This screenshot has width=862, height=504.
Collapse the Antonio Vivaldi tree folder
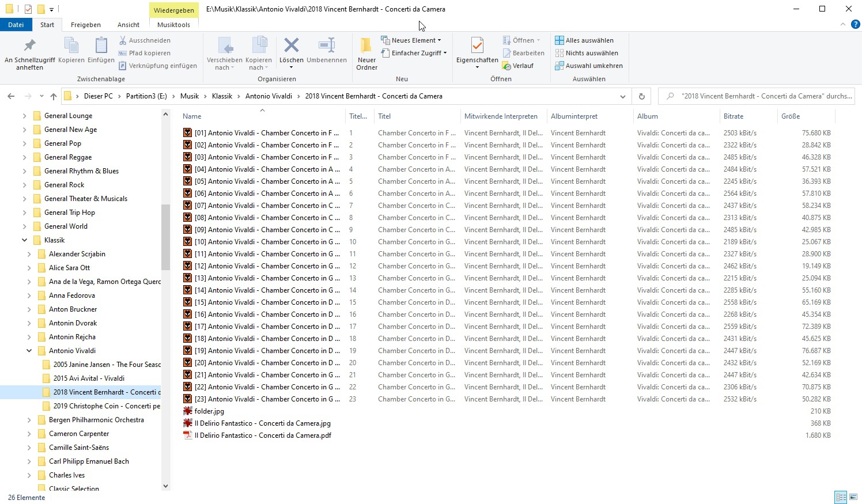(x=29, y=351)
